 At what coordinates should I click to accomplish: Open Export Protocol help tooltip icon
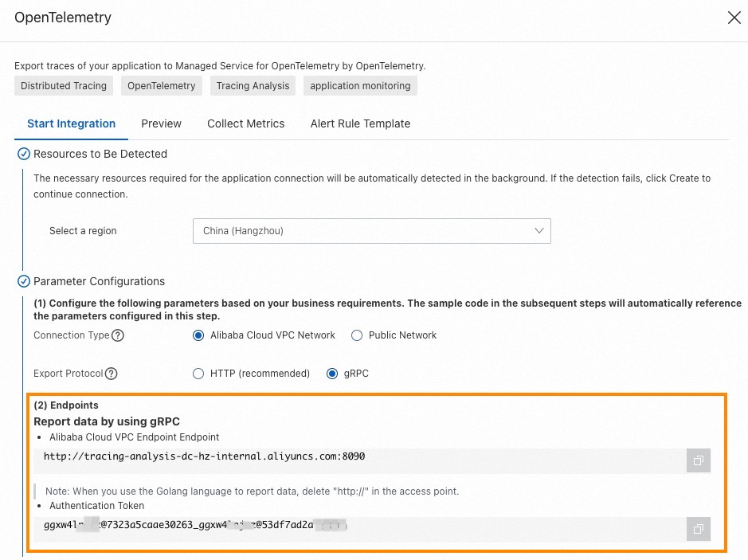point(112,374)
